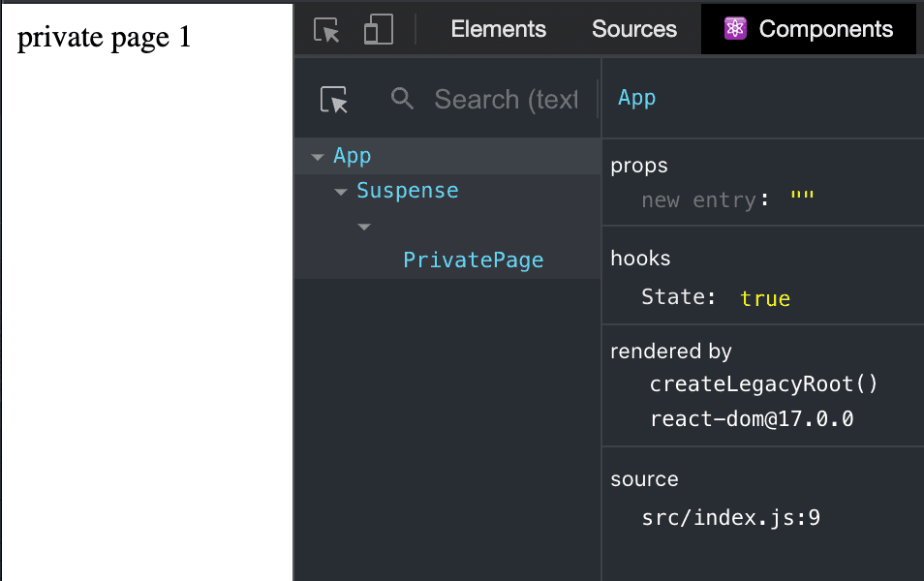The height and width of the screenshot is (581, 924).
Task: Collapse the App tree node arrow
Action: 318,157
